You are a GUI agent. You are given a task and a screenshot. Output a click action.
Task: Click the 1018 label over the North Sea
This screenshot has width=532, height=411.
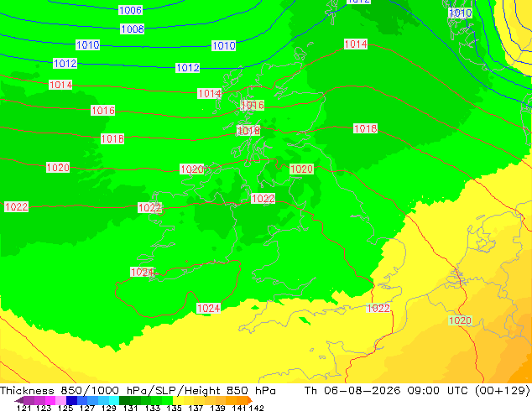coord(365,128)
